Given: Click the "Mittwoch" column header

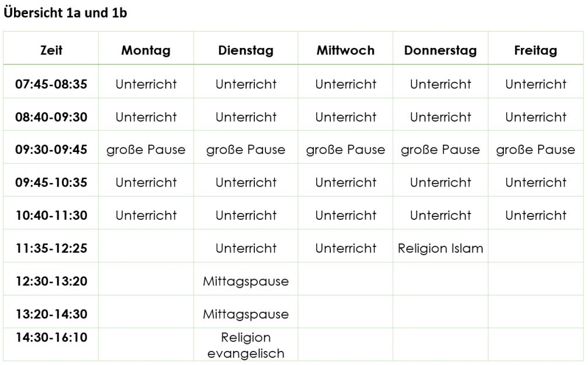Looking at the screenshot, I should [345, 50].
